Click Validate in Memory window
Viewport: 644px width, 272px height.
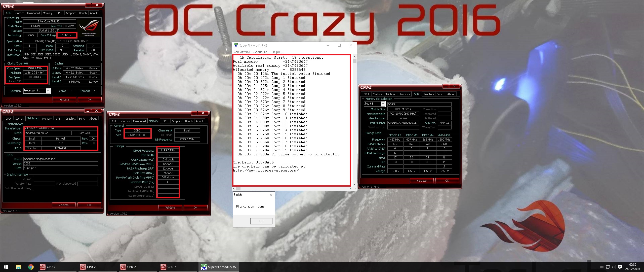(170, 208)
